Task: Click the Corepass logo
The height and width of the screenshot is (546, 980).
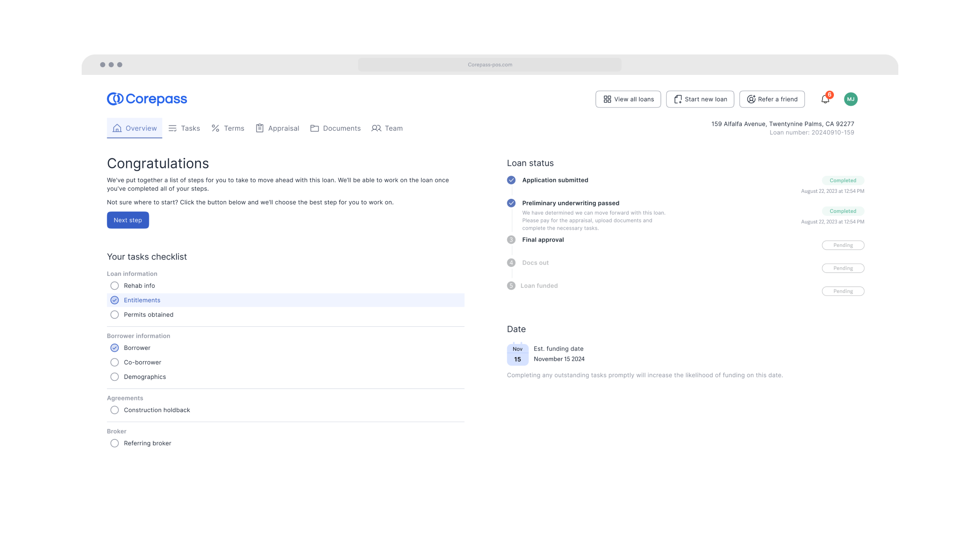Action: click(x=147, y=99)
